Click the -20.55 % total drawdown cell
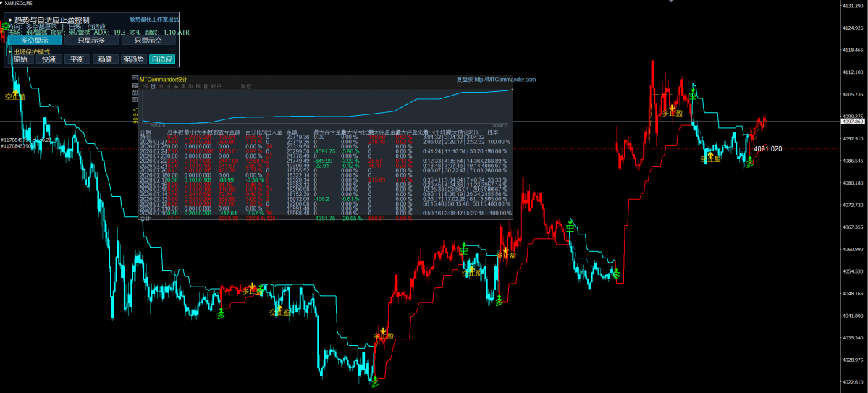The height and width of the screenshot is (393, 868). point(352,218)
